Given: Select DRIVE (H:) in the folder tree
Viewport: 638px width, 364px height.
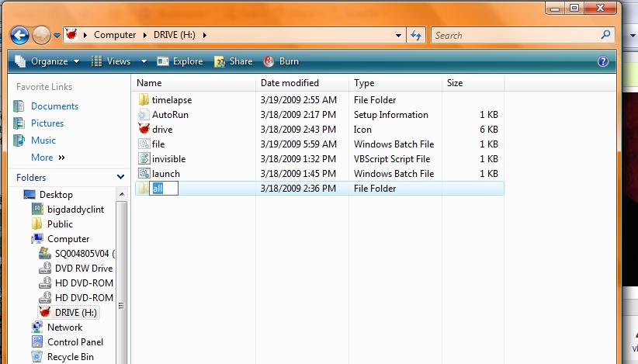Looking at the screenshot, I should point(76,313).
